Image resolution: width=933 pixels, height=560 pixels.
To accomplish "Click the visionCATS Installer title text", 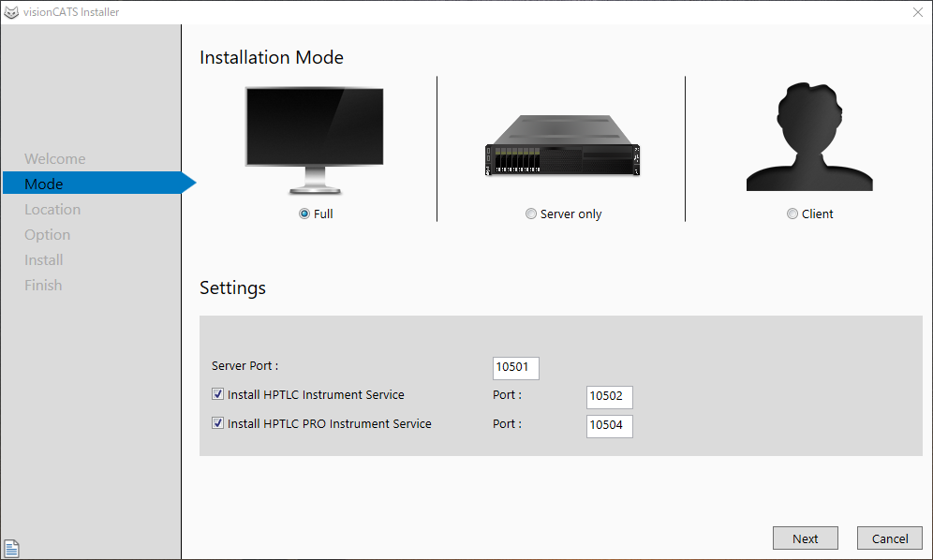I will [x=71, y=12].
